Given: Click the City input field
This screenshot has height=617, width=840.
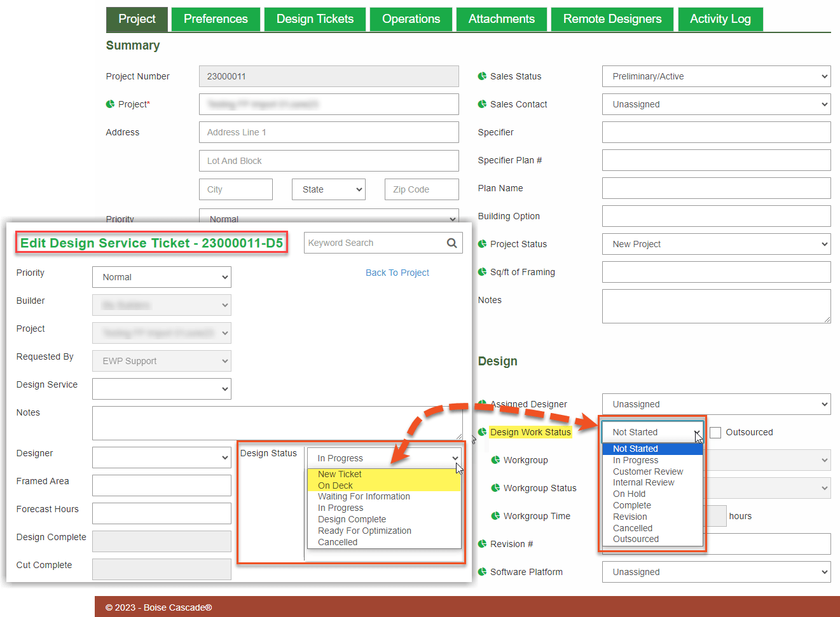Looking at the screenshot, I should click(x=236, y=189).
